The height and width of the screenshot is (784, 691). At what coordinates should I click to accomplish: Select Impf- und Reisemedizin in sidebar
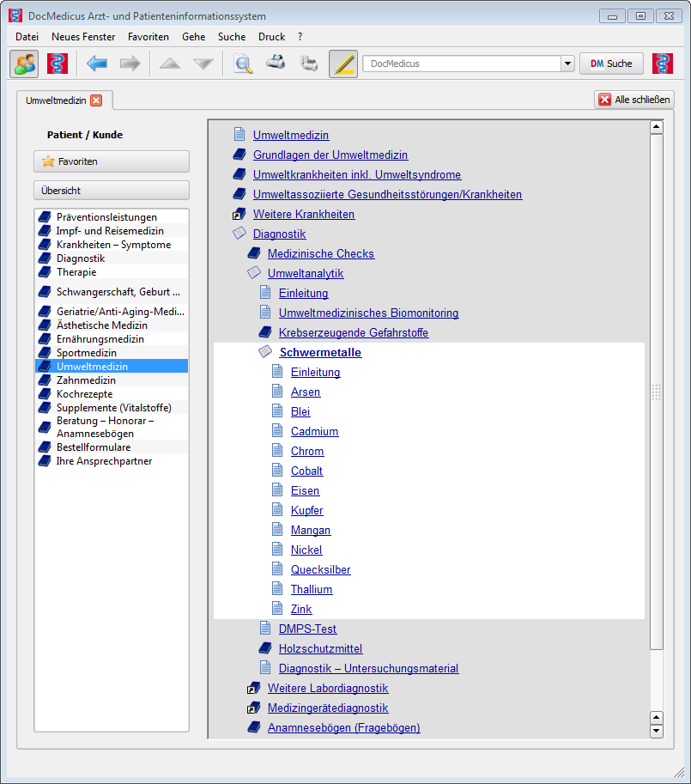(112, 231)
